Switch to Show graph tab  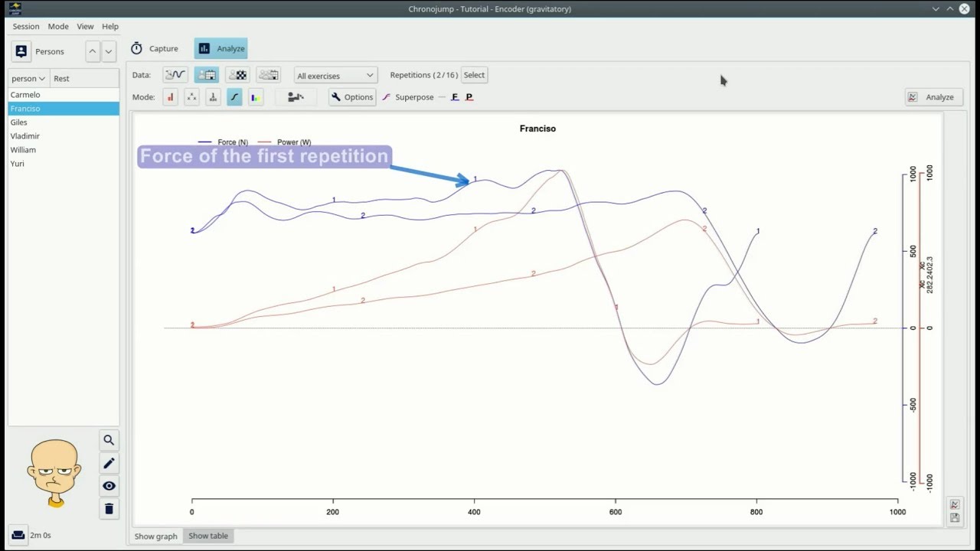pos(155,536)
